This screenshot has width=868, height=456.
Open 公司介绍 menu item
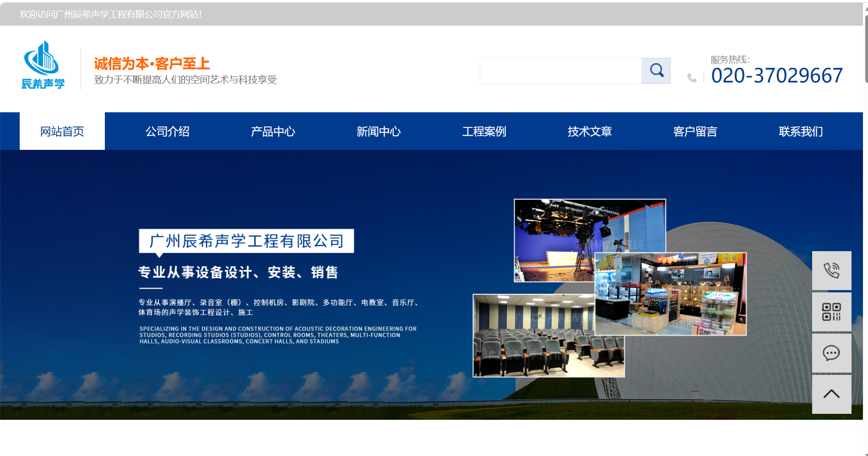[x=168, y=132]
